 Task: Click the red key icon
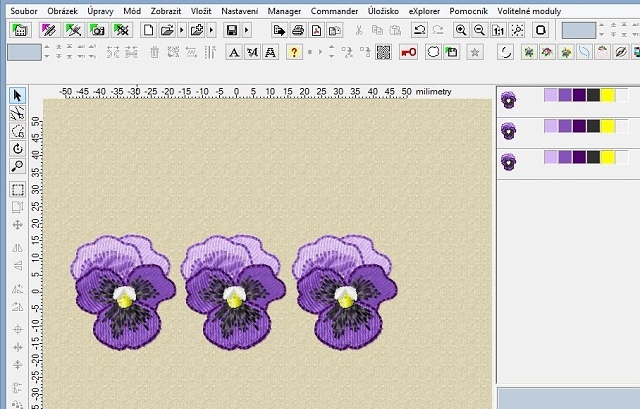coord(408,52)
